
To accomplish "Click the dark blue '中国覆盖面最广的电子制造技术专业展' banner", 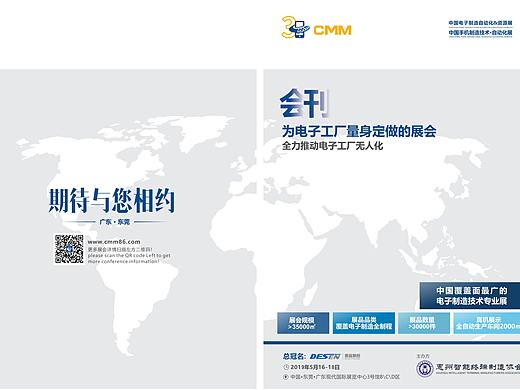I will (470, 296).
